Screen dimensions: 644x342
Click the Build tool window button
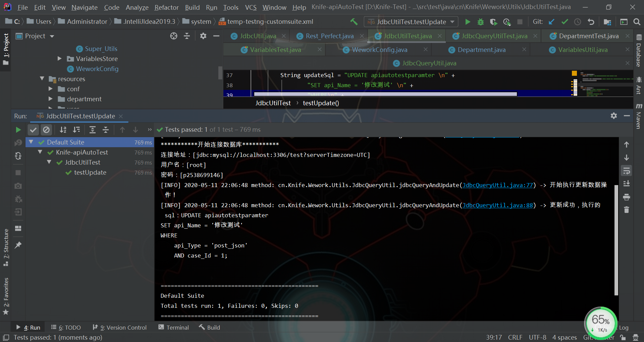tap(209, 327)
